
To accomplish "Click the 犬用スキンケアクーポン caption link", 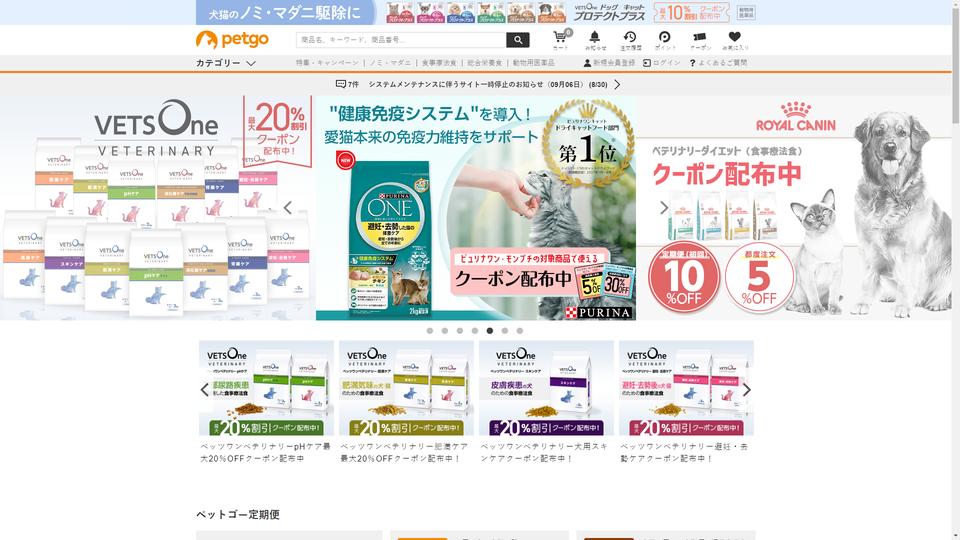I will click(544, 452).
